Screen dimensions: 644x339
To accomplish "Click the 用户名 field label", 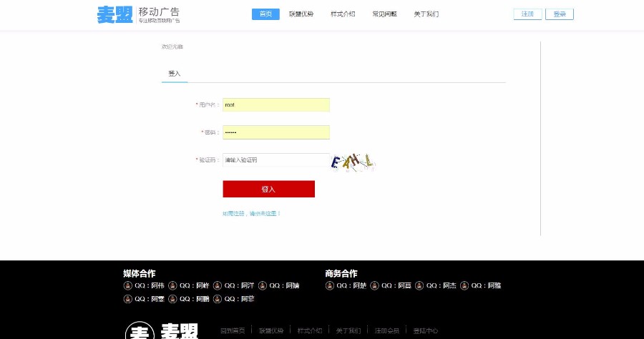I will pos(208,105).
